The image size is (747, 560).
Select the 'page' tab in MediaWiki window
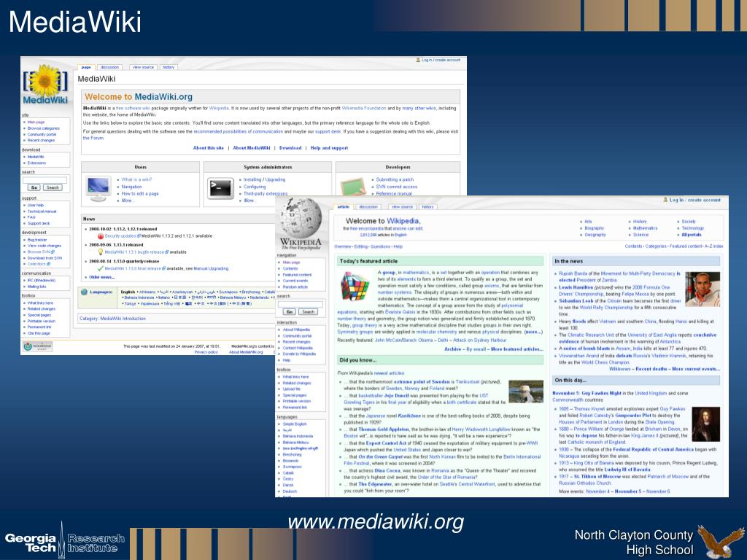[x=86, y=67]
